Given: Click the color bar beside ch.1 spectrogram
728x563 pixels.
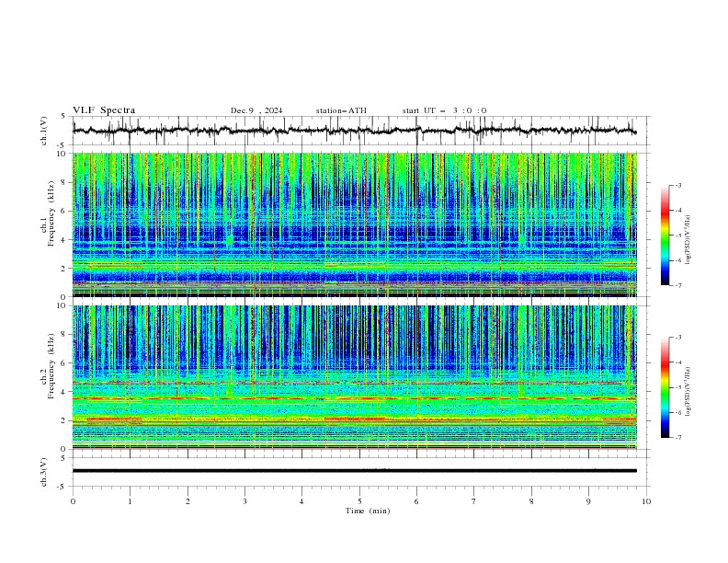Looking at the screenshot, I should 665,235.
